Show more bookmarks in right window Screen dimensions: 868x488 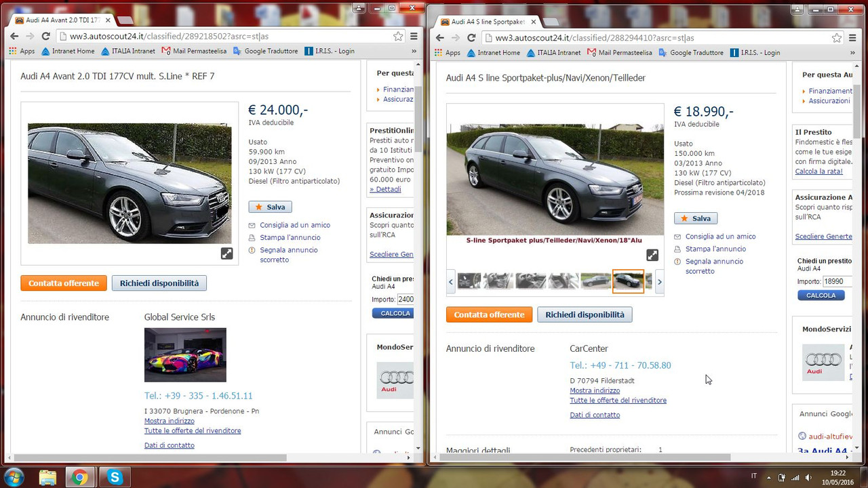[852, 52]
